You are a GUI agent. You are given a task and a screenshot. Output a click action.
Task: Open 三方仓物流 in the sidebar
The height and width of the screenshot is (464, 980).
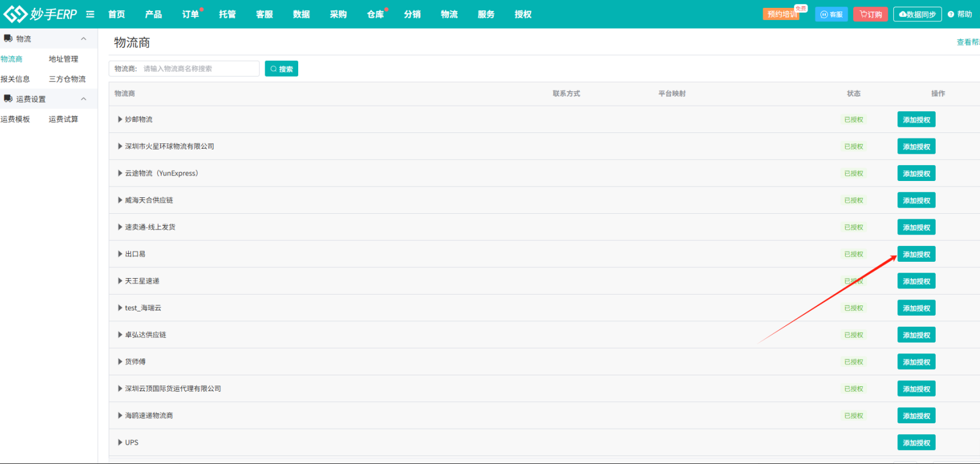(67, 79)
